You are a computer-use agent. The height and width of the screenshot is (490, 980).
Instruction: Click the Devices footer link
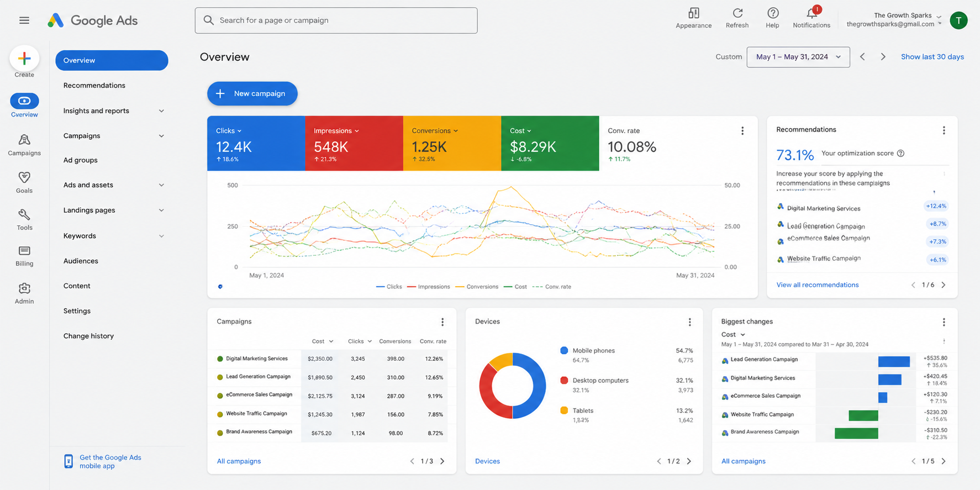tap(487, 461)
